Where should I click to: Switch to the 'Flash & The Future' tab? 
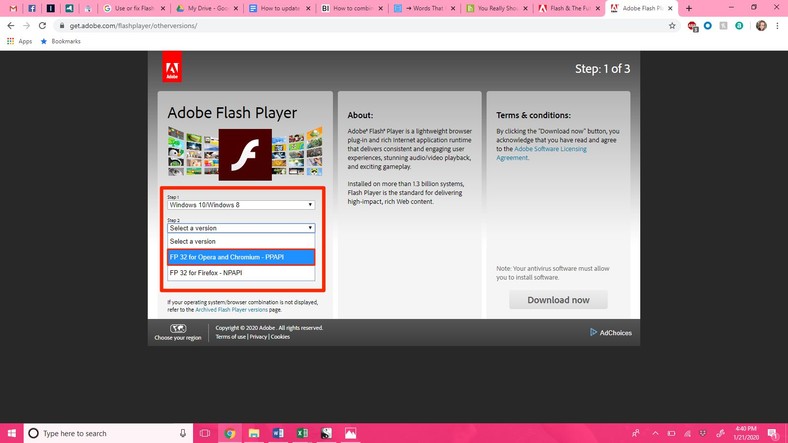570,8
